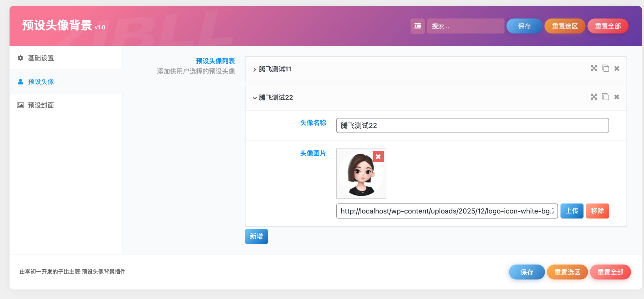644x299 pixels.
Task: Click the 上传 upload button
Action: coord(572,211)
